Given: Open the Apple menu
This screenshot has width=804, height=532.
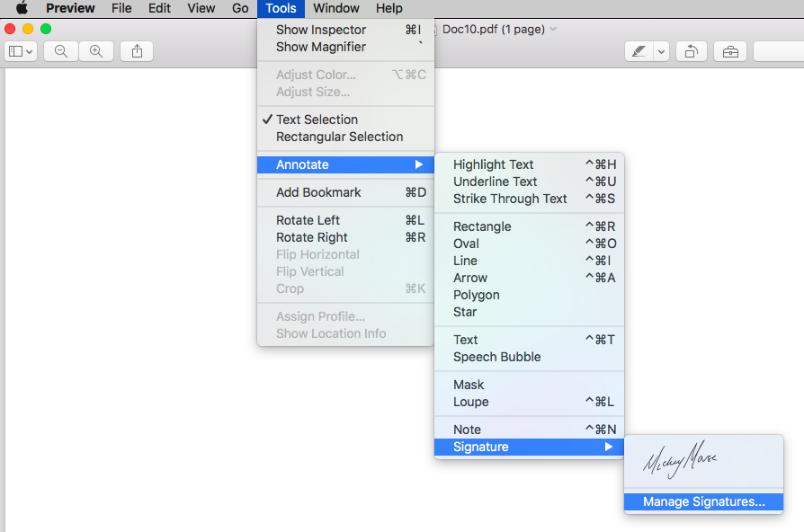Looking at the screenshot, I should pyautogui.click(x=22, y=8).
